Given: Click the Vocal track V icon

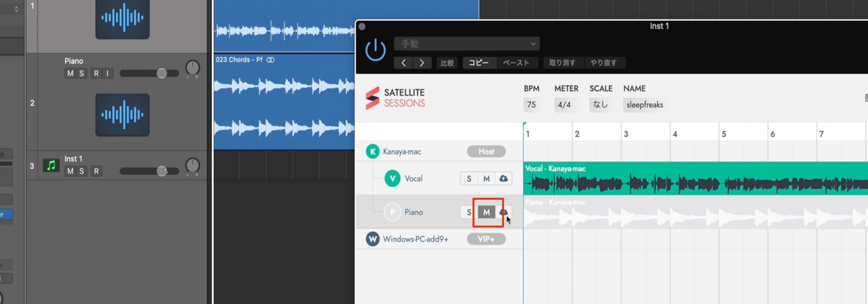Looking at the screenshot, I should pos(392,178).
